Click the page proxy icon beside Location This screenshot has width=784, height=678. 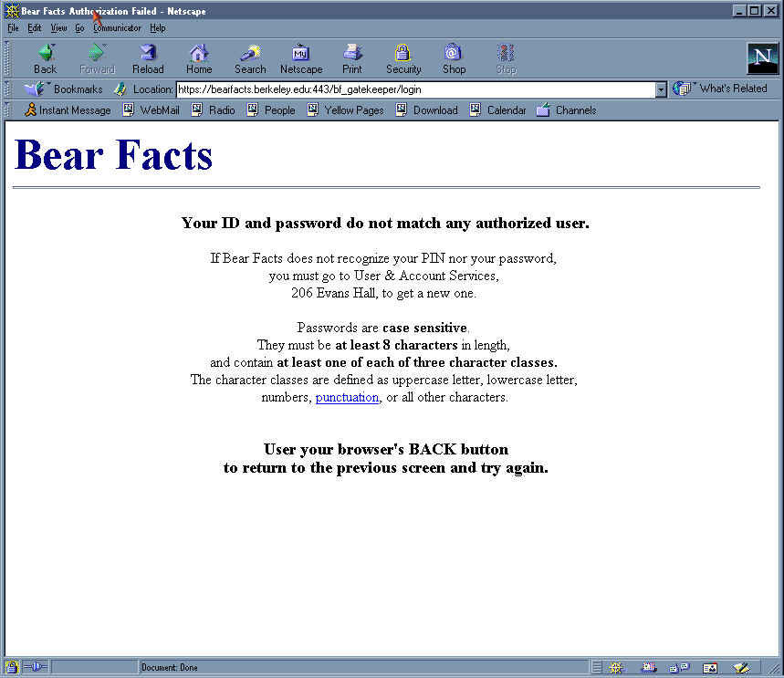[120, 89]
